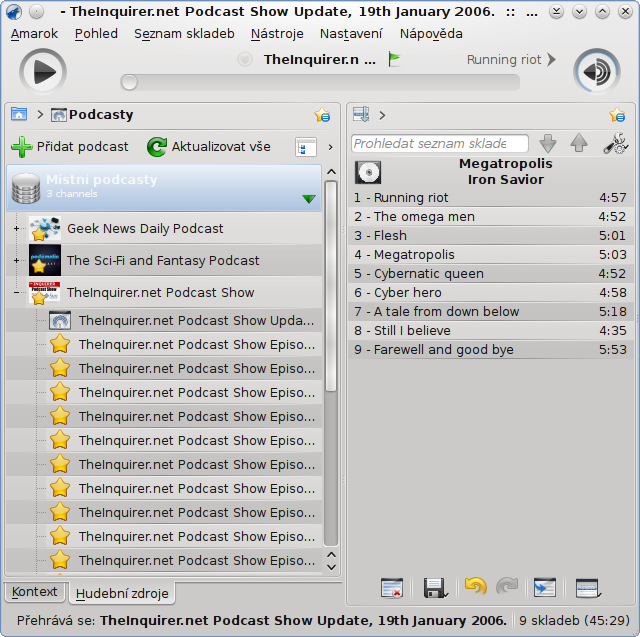Click the save playlist floppy icon
The width and height of the screenshot is (640, 637).
coord(436,588)
